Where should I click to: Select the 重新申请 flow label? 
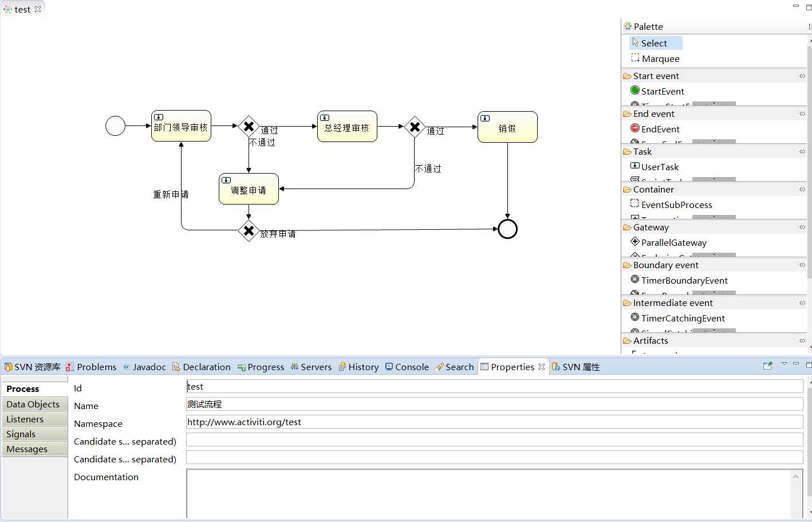pyautogui.click(x=171, y=194)
